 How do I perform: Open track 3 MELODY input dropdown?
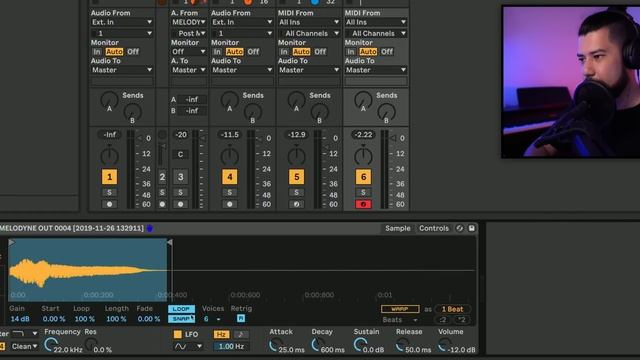click(x=188, y=22)
